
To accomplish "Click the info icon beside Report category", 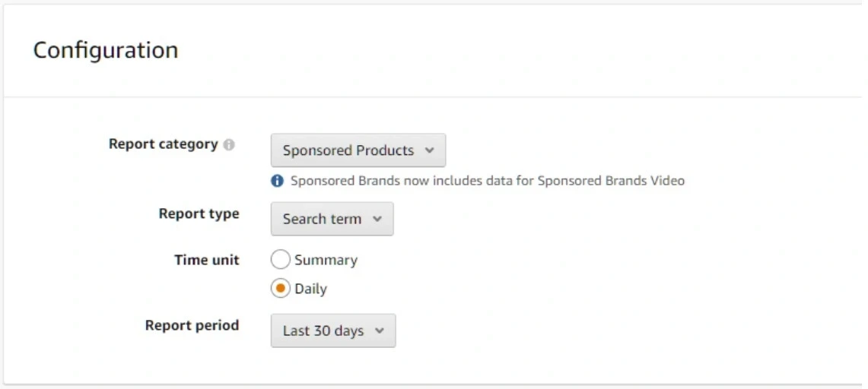I will click(x=229, y=145).
